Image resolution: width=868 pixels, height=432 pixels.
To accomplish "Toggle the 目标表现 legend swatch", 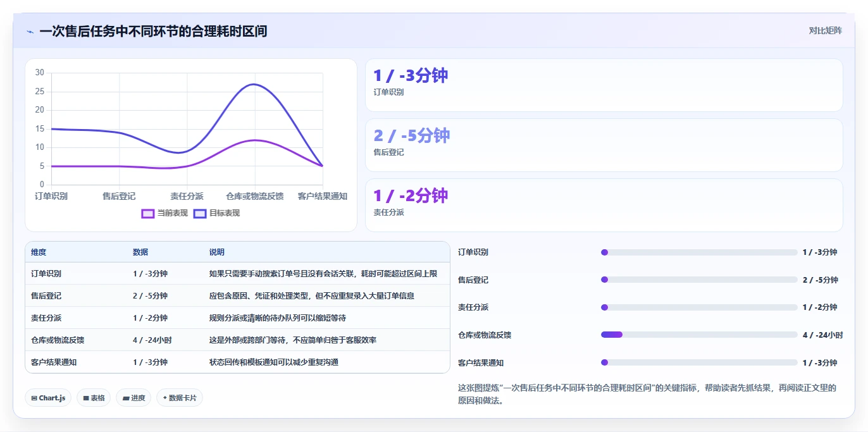I will point(200,213).
